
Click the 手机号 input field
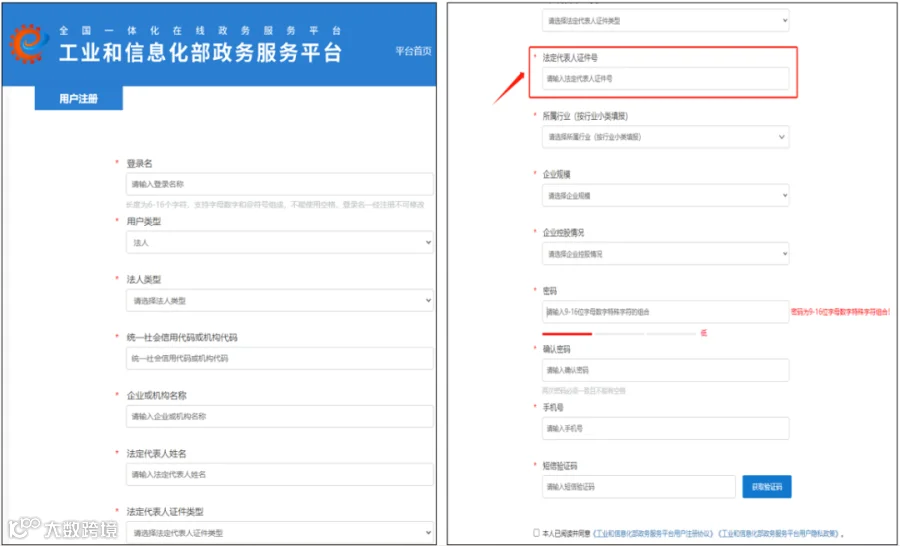click(x=665, y=428)
